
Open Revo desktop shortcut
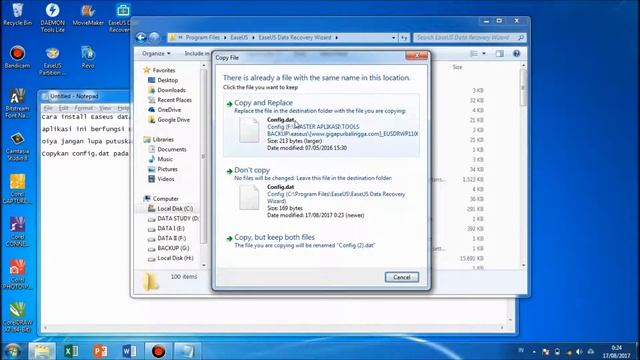(x=88, y=57)
